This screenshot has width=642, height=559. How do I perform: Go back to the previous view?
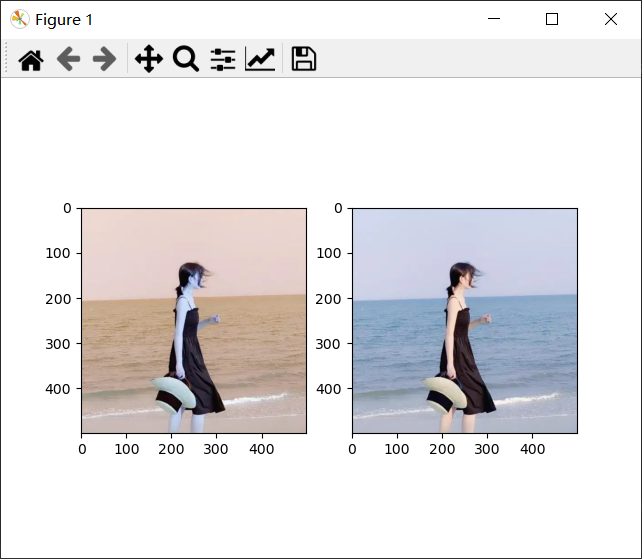68,59
